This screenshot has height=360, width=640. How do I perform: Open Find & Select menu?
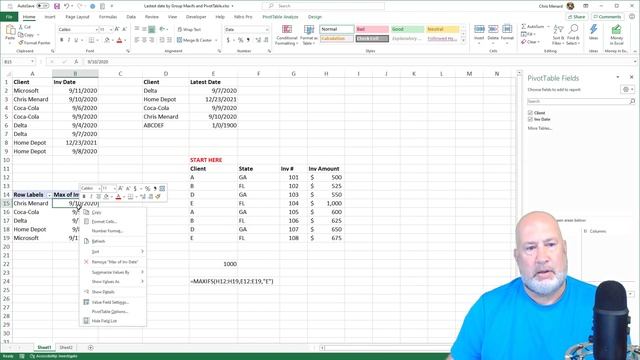[x=573, y=34]
